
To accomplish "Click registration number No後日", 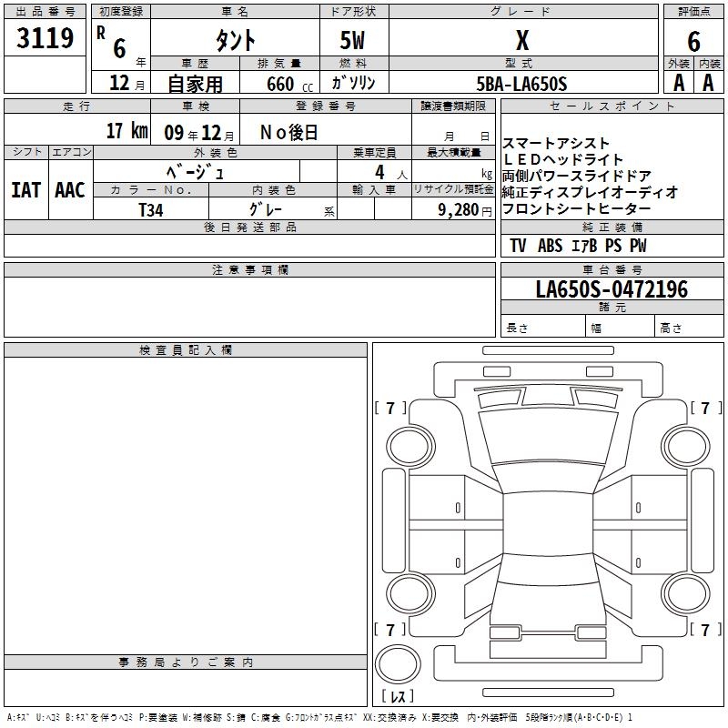I will click(x=288, y=133).
